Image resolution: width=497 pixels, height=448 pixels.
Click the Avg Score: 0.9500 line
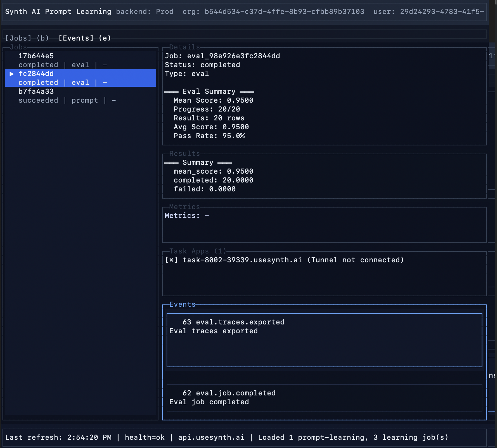click(211, 127)
